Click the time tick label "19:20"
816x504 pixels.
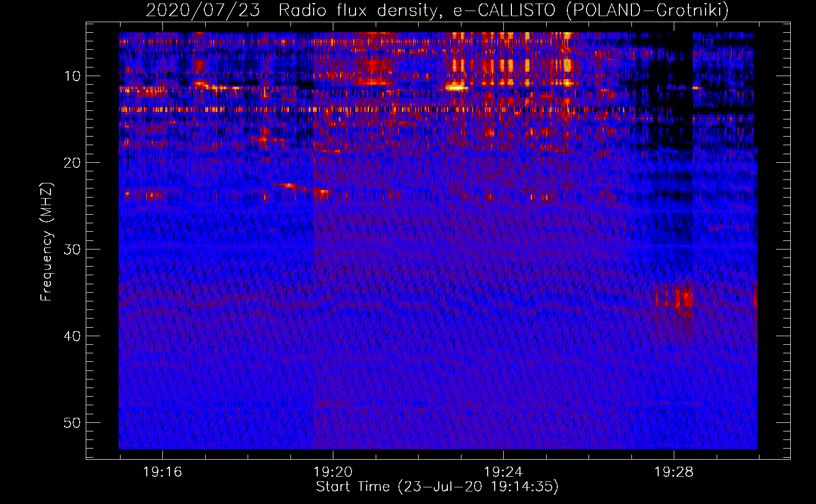click(333, 472)
